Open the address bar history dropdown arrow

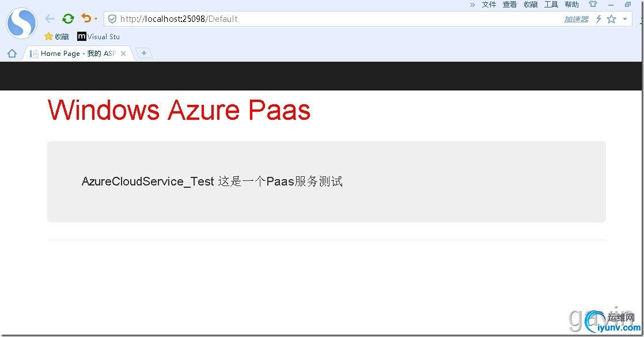tap(624, 19)
